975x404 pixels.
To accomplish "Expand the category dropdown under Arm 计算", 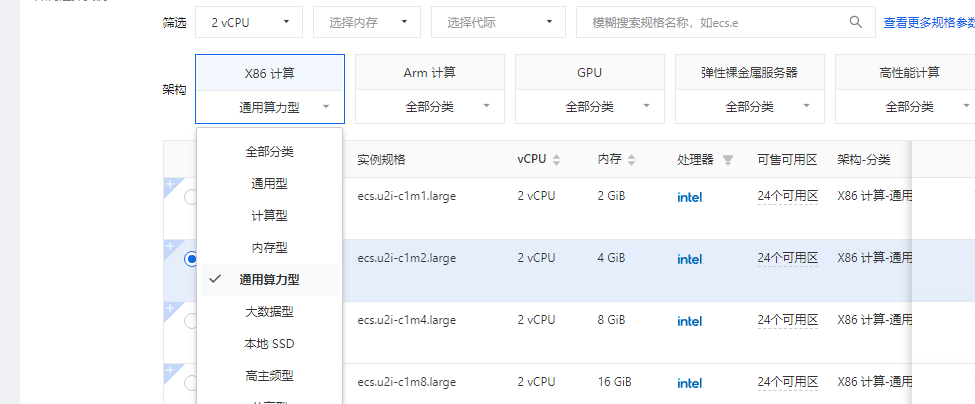I will pyautogui.click(x=430, y=106).
